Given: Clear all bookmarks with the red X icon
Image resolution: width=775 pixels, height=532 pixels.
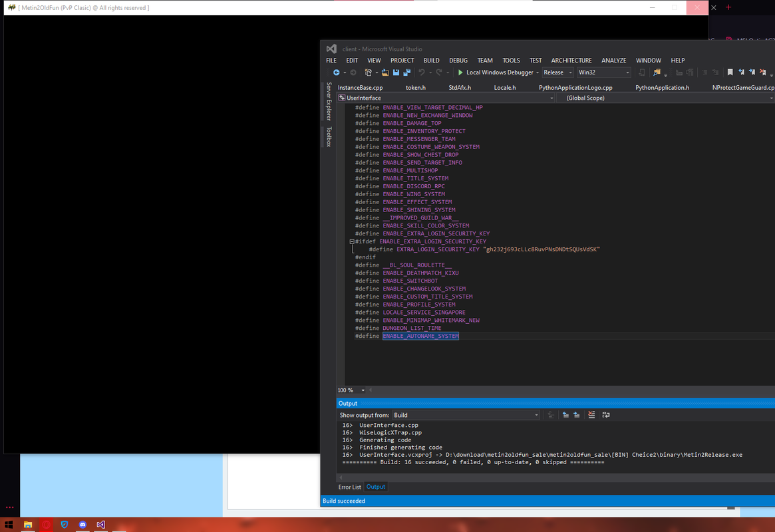Looking at the screenshot, I should click(763, 72).
